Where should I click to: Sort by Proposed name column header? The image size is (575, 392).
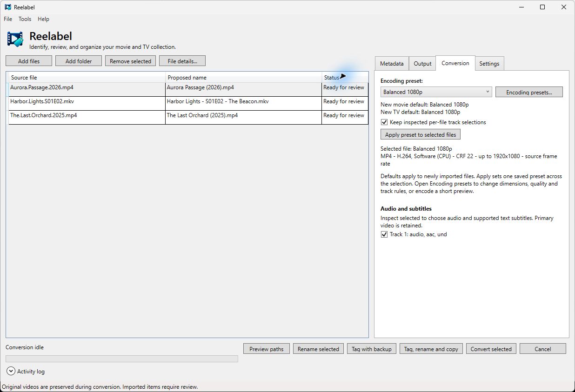point(244,77)
